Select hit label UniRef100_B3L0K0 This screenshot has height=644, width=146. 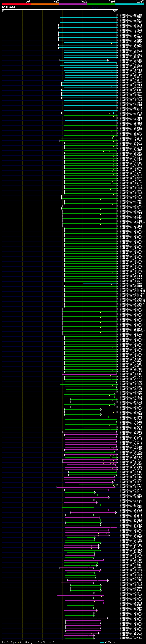tap(131, 394)
